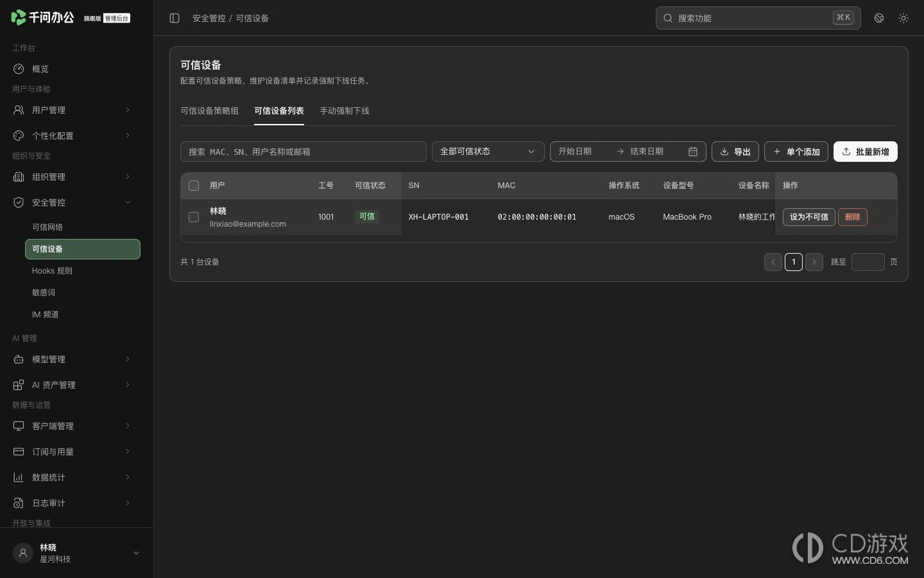
Task: Expand 客户端管理 submenu chevron
Action: (x=128, y=426)
